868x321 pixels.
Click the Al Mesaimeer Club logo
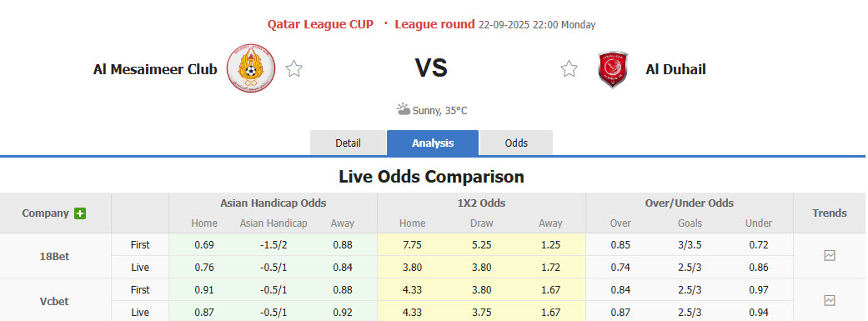(x=251, y=68)
